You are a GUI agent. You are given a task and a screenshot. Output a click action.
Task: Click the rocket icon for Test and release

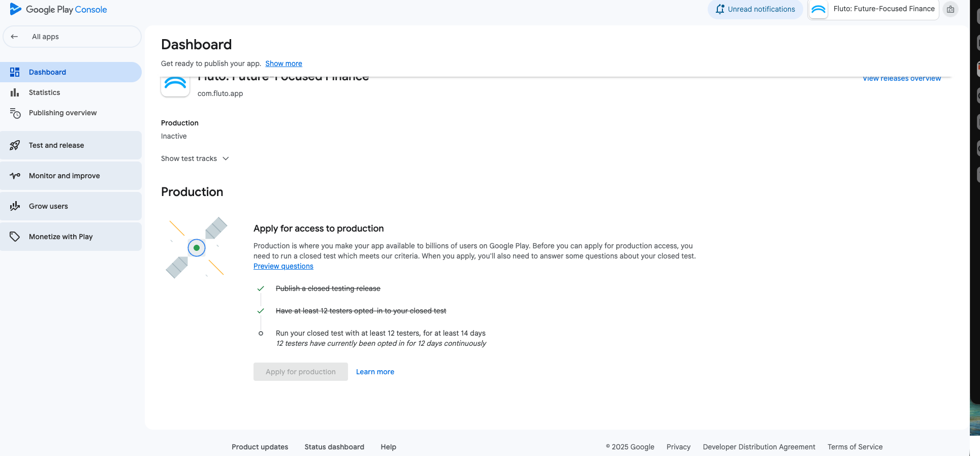pyautogui.click(x=15, y=145)
